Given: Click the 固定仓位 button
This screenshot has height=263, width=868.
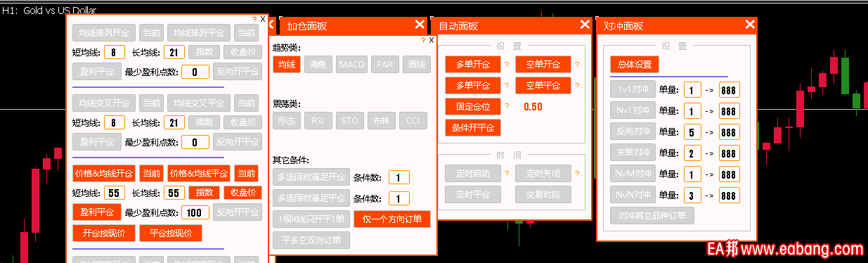Looking at the screenshot, I should [473, 107].
